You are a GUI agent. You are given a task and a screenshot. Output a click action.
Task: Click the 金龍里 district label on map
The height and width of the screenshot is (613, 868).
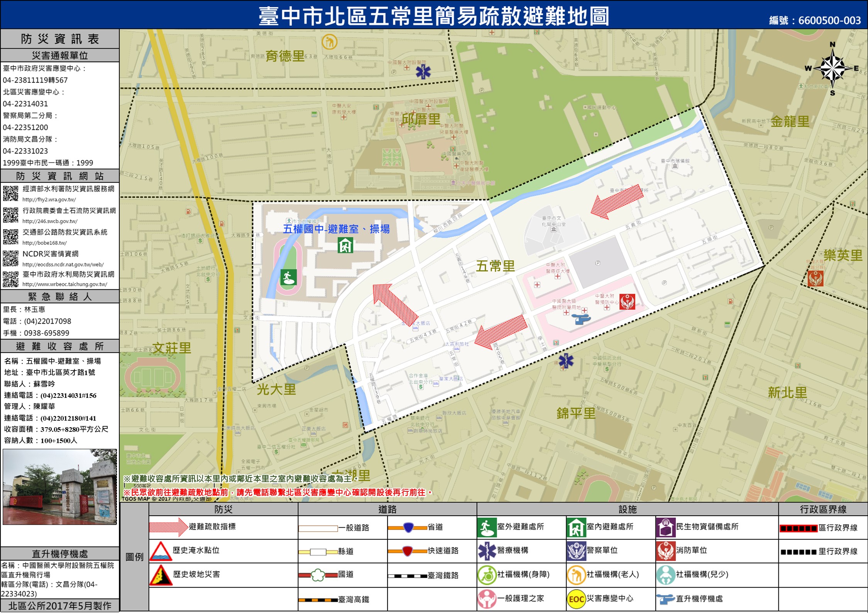point(790,121)
